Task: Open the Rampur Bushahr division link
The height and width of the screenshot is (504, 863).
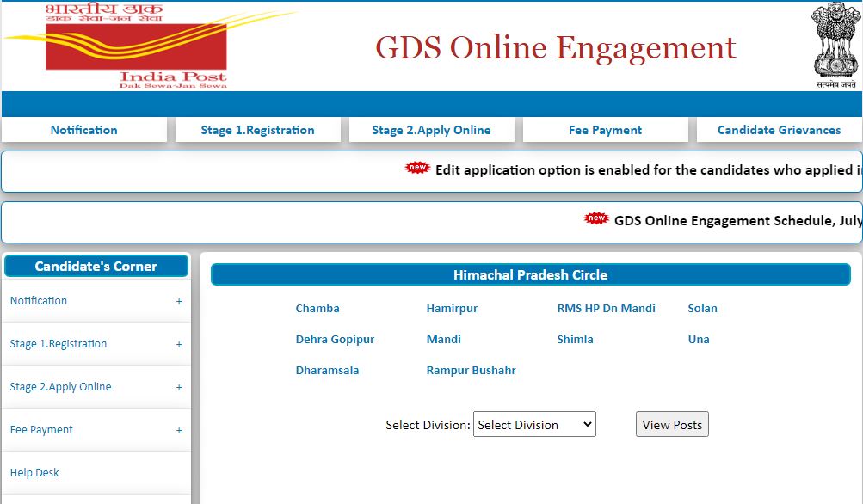Action: click(x=472, y=371)
